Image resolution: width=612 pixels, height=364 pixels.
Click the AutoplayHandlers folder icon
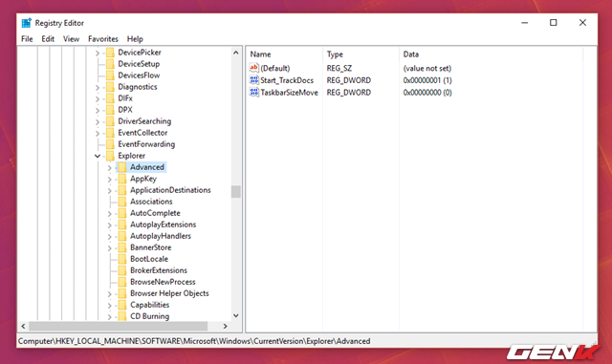122,236
